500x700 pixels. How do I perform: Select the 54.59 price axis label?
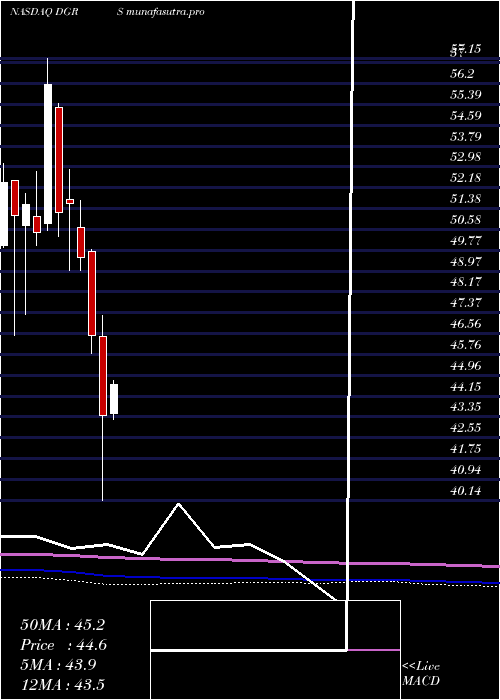(x=465, y=116)
